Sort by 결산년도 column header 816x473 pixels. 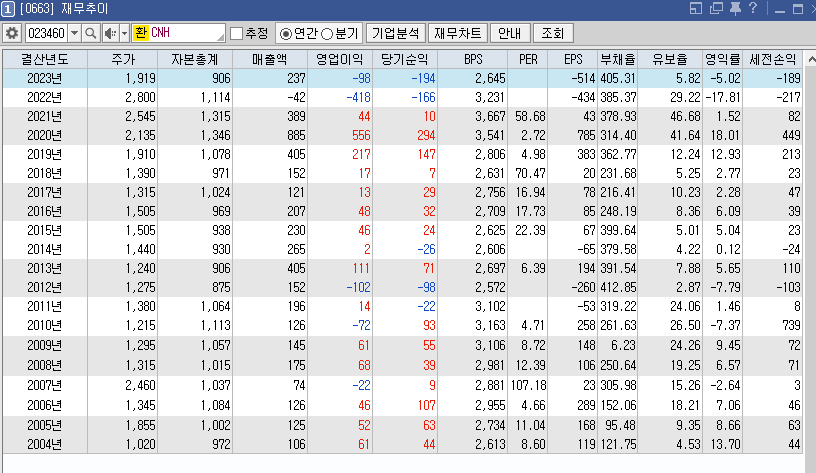(x=45, y=60)
